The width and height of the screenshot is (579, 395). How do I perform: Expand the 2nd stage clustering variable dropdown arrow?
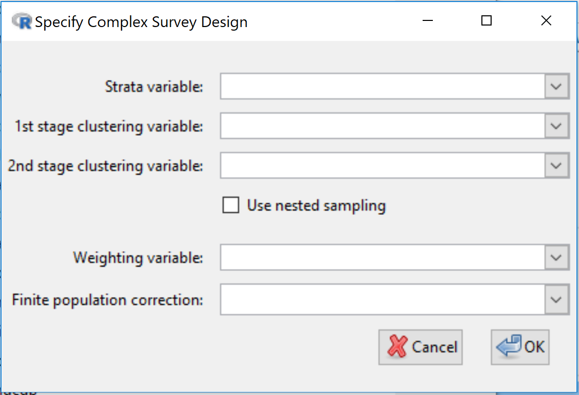556,165
